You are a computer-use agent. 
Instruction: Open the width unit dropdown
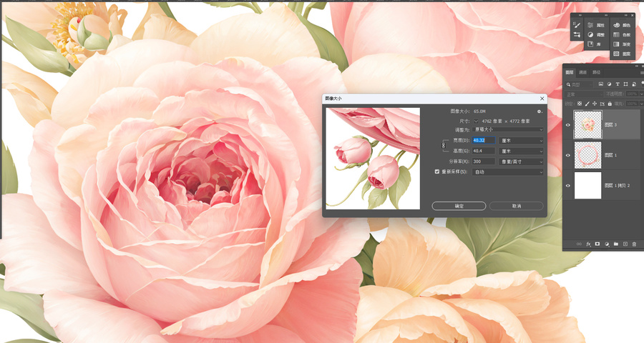pos(521,140)
